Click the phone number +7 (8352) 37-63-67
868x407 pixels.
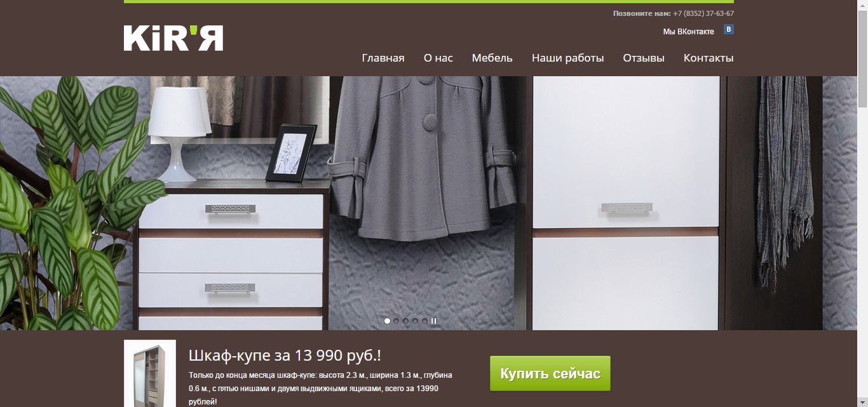703,13
